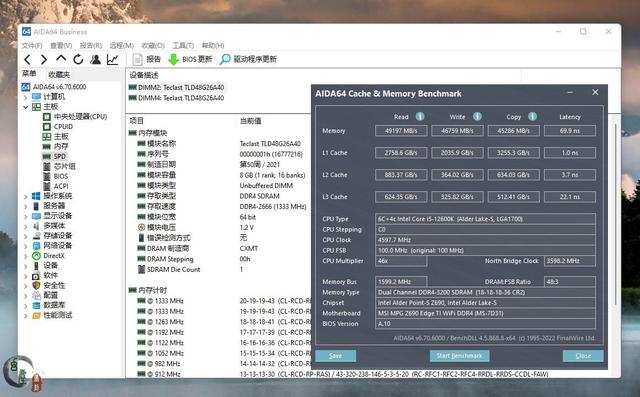
Task: Click the Save button in benchmark window
Action: coord(336,356)
